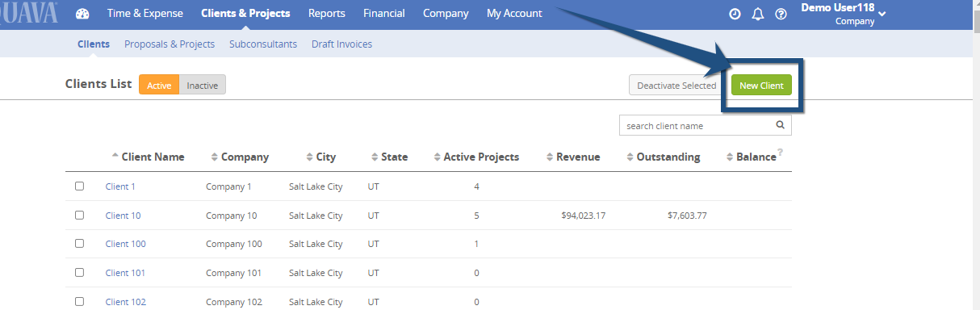Click the Clients List heading

point(98,84)
